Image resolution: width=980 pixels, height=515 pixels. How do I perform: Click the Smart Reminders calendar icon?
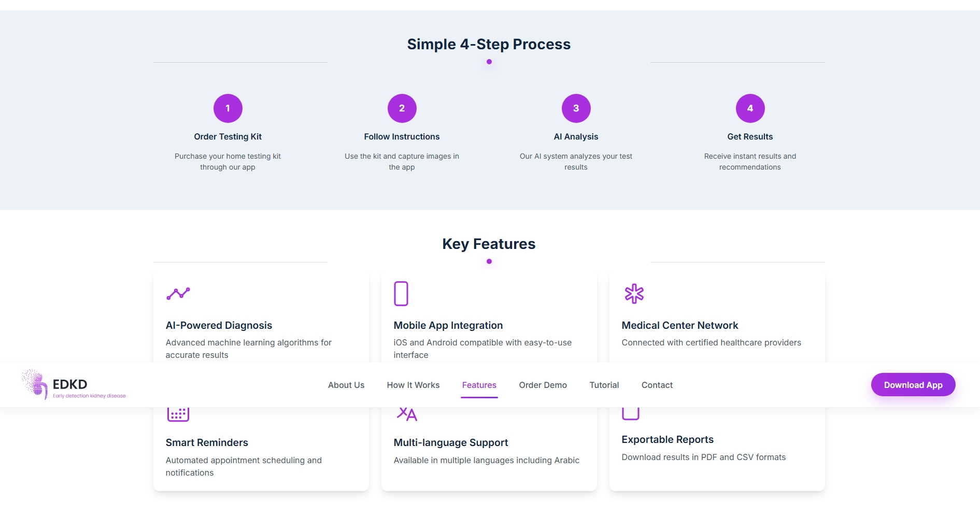tap(178, 414)
